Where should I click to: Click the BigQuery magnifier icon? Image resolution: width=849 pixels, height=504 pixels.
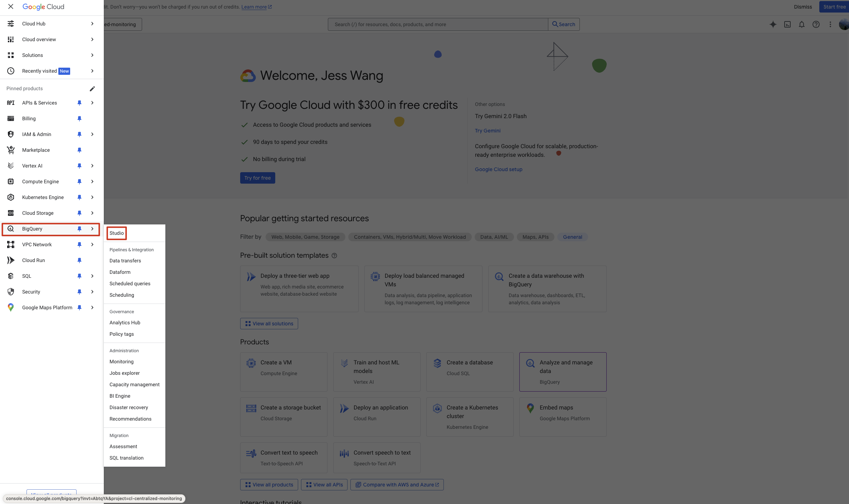click(11, 229)
